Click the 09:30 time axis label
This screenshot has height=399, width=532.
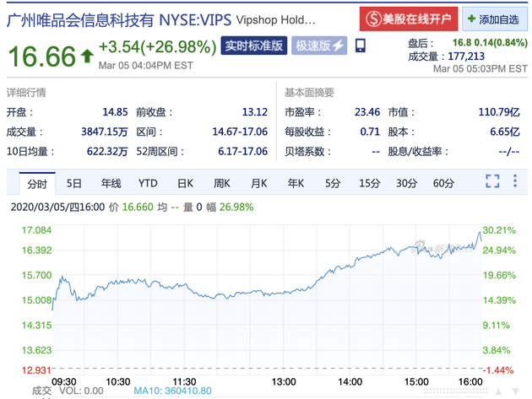point(64,382)
